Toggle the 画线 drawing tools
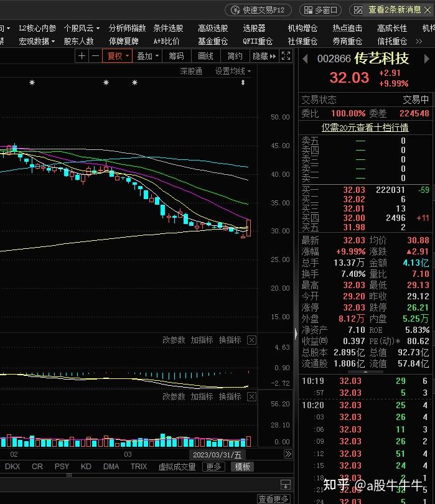The image size is (435, 504). point(205,56)
